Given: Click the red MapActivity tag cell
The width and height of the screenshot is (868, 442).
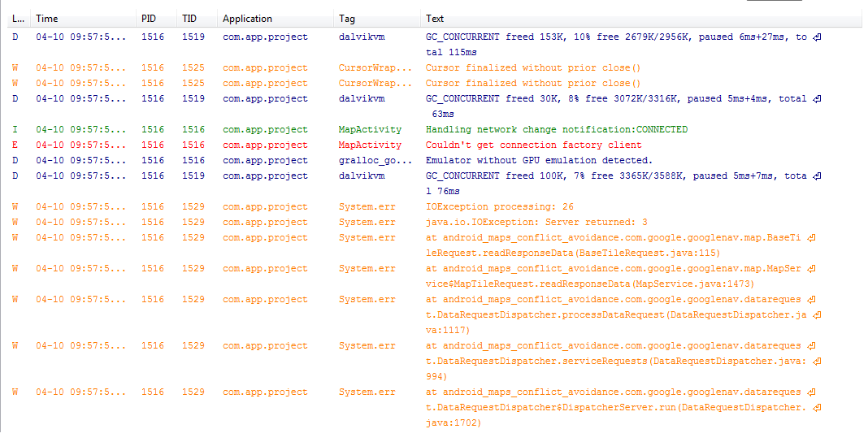Looking at the screenshot, I should pos(370,145).
